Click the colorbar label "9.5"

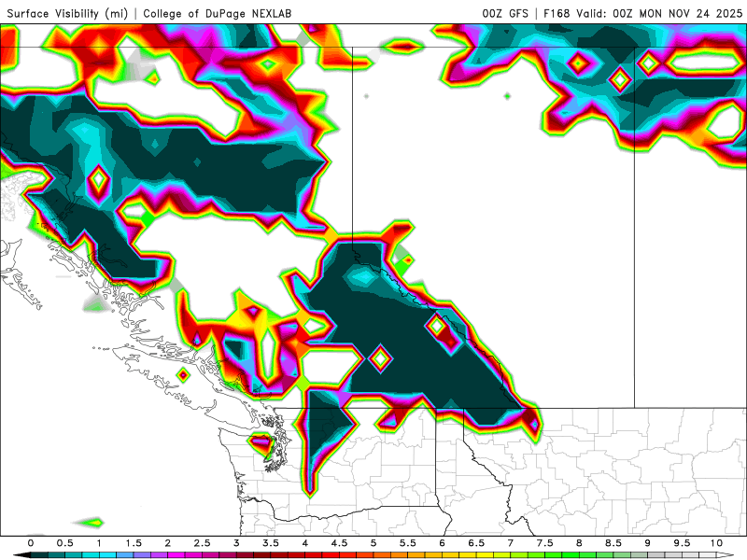(683, 543)
